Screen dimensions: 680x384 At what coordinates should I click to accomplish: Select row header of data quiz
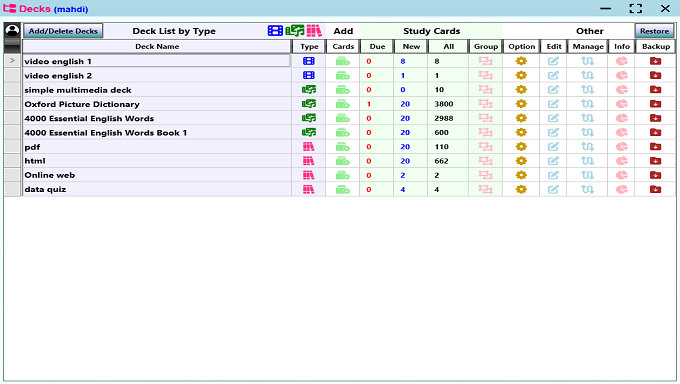(x=12, y=190)
